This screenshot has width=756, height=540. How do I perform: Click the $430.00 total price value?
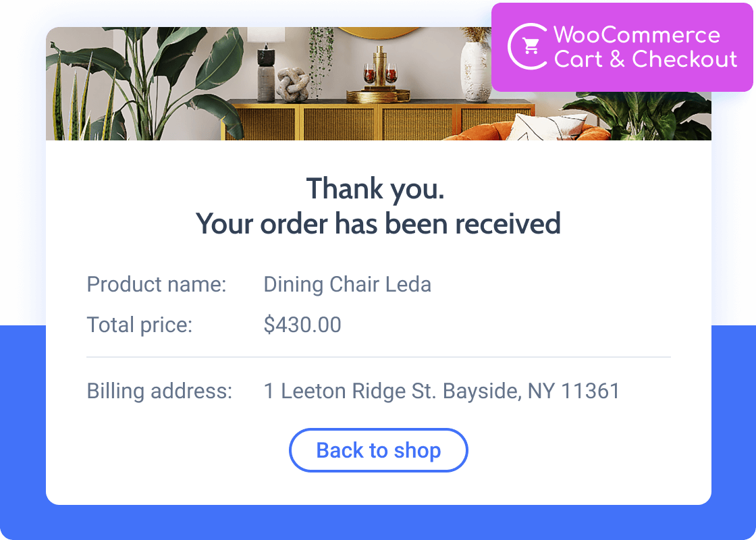pyautogui.click(x=302, y=325)
